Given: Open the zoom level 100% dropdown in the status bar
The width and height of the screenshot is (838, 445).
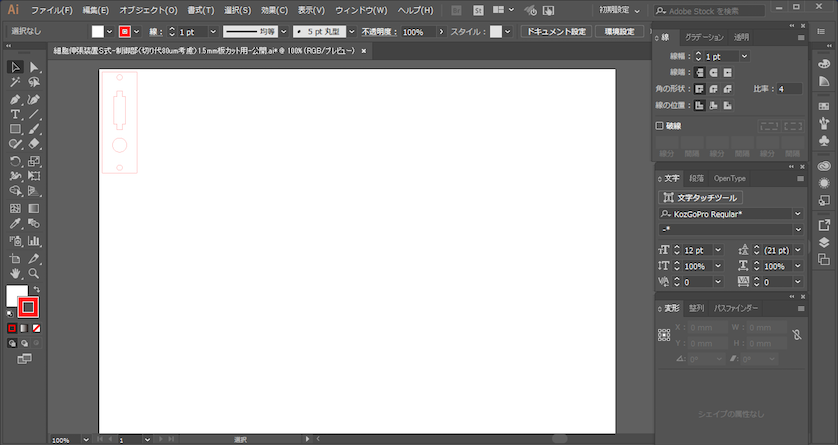Looking at the screenshot, I should (86, 440).
